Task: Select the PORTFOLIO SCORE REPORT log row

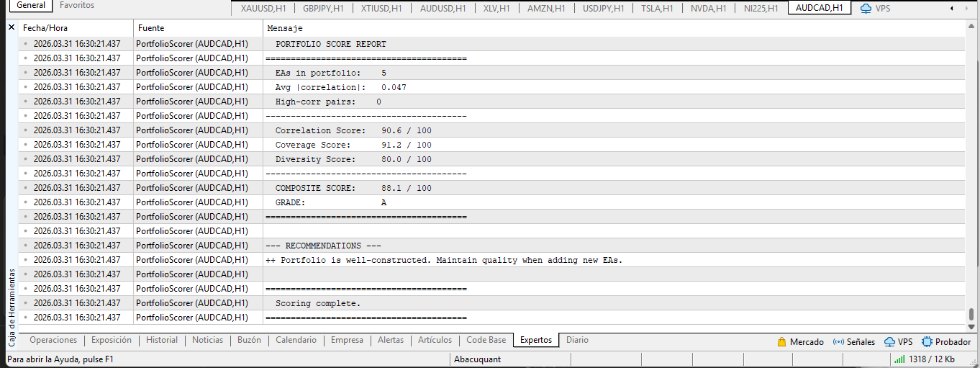Action: coord(491,44)
